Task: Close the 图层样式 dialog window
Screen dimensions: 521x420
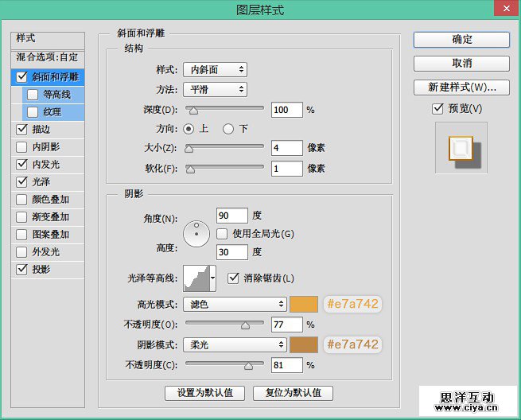Action: point(503,10)
